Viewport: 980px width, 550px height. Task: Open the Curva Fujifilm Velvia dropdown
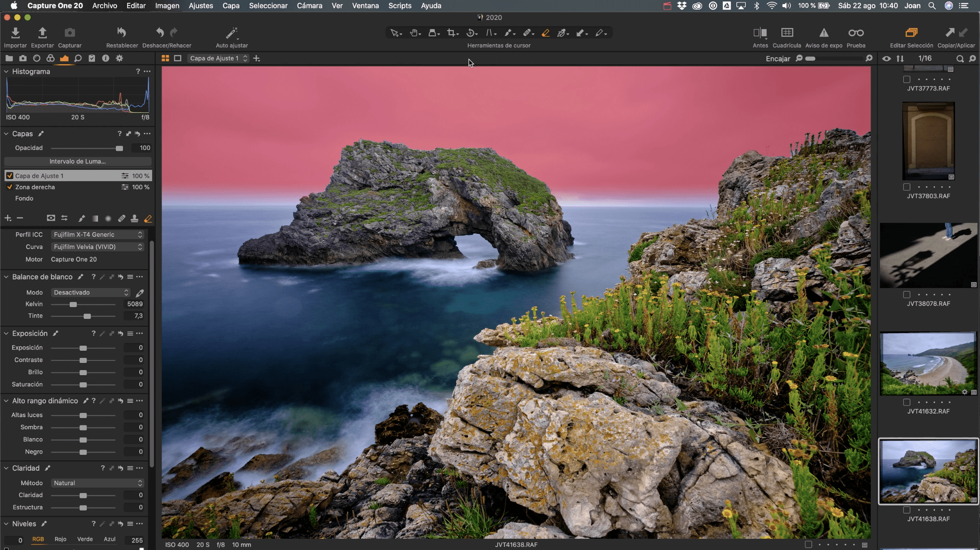(97, 247)
